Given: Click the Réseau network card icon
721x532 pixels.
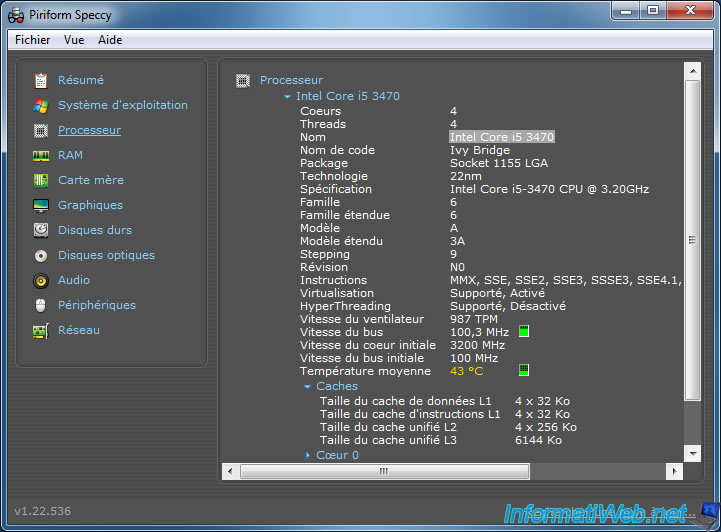Looking at the screenshot, I should [41, 331].
